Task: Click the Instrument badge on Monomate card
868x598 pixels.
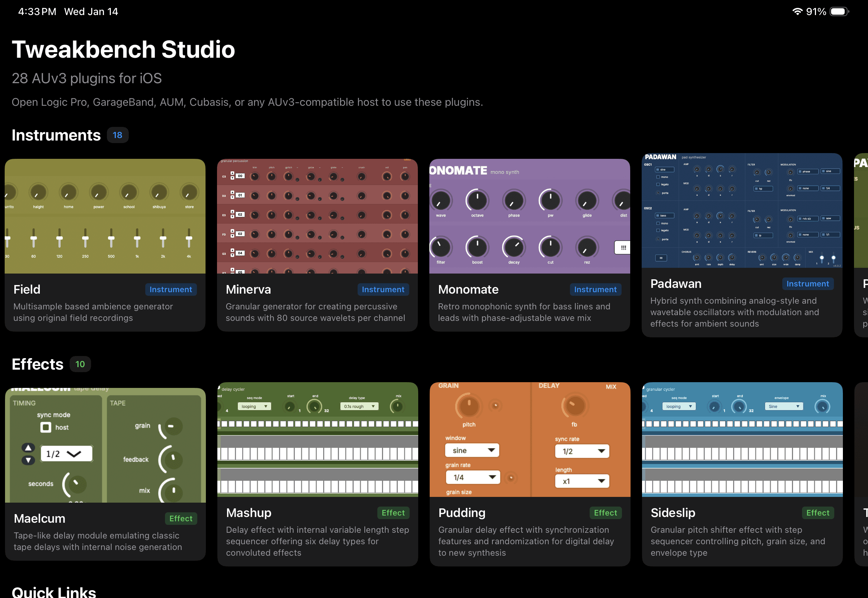Action: (x=595, y=289)
